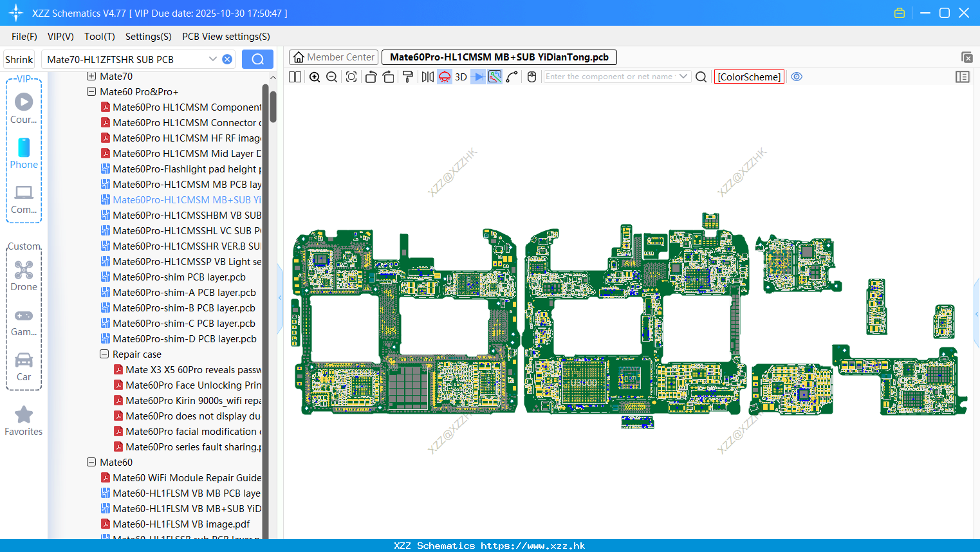
Task: Toggle the net trace display tool
Action: point(495,77)
